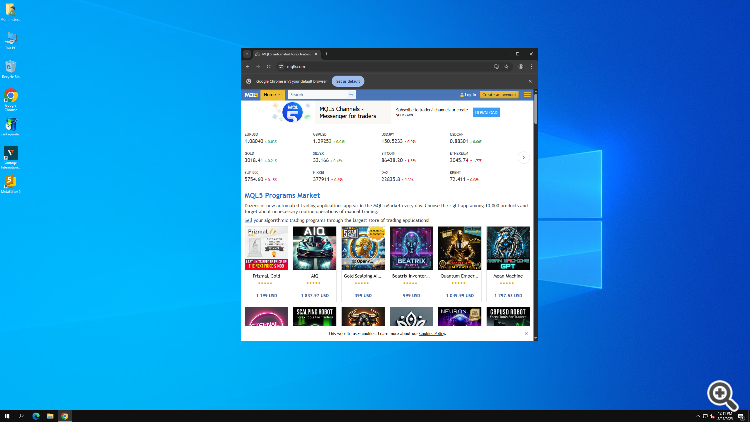Open the blue bucket desktop shortcut
Viewport: 750px width, 422px height.
coord(11,127)
